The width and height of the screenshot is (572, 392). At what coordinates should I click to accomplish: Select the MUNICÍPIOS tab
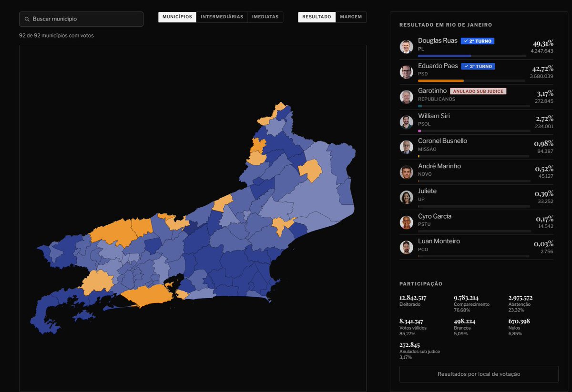coord(177,17)
